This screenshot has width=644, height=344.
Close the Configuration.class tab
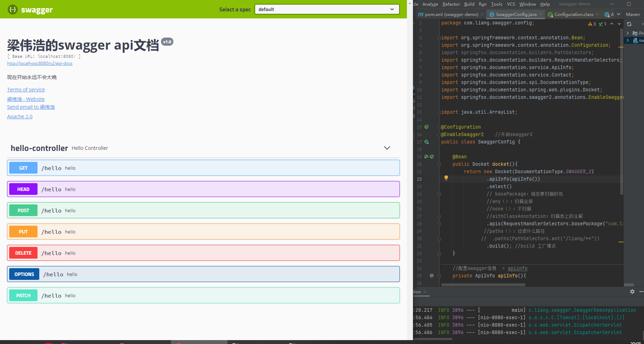[597, 15]
